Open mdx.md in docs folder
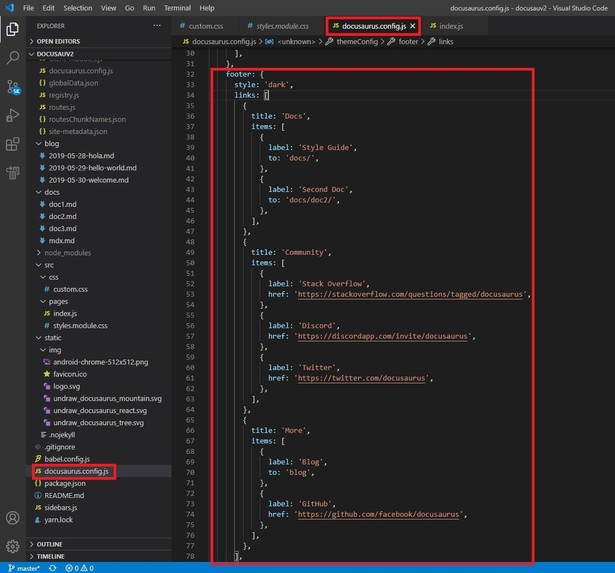 (61, 241)
